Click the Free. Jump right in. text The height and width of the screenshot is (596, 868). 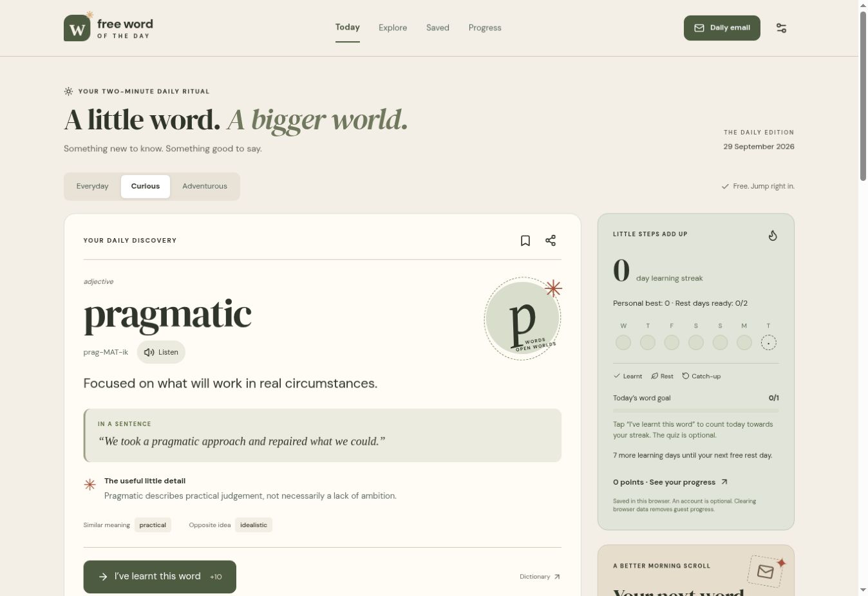[758, 187]
